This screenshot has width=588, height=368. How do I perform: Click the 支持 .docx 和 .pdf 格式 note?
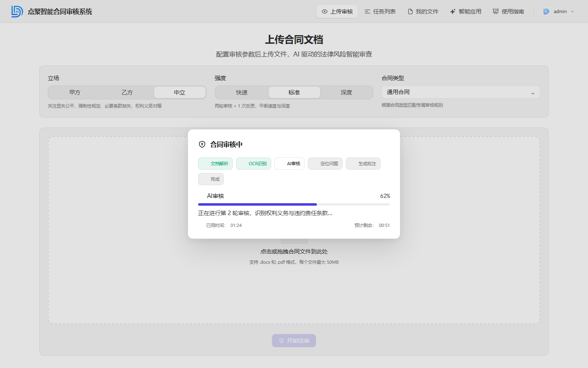click(x=294, y=262)
